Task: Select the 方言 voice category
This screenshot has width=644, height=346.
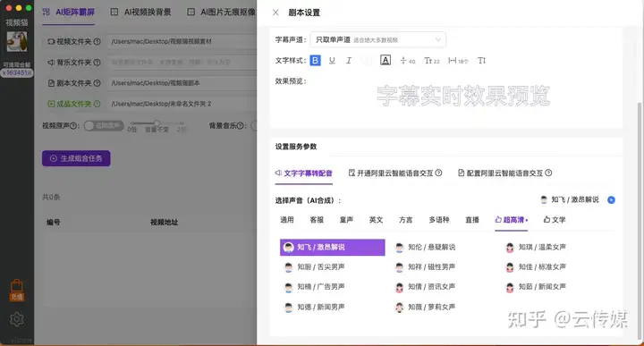Action: 405,220
